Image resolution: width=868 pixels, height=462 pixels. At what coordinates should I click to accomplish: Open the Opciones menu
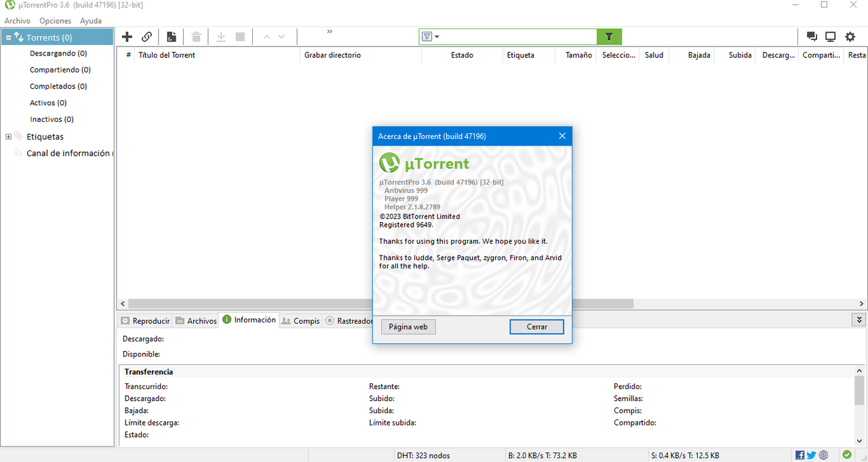coord(55,21)
